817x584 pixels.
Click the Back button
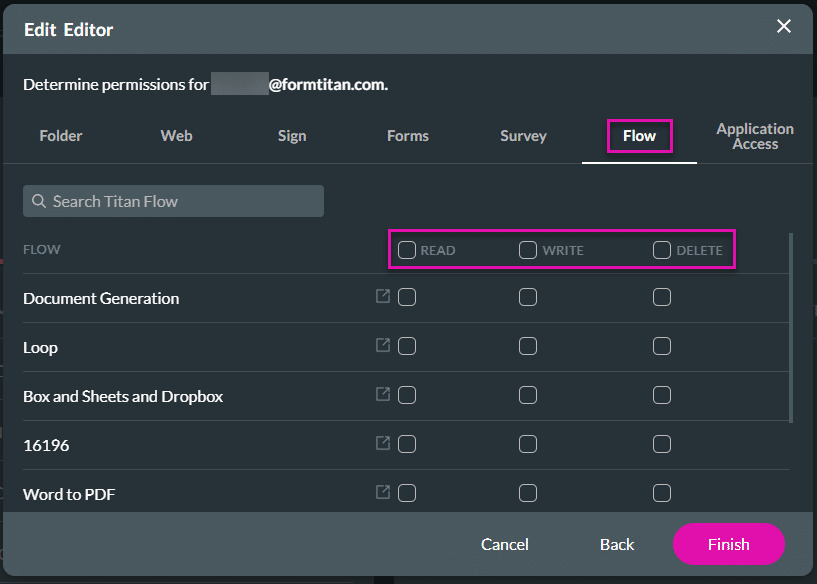(617, 544)
